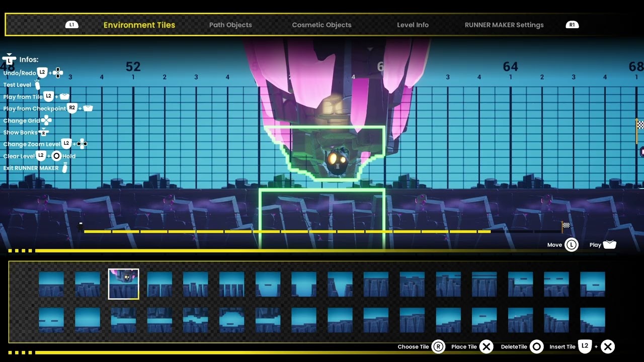The image size is (644, 362).
Task: Click the R2 icon beside Play from Checkpoint
Action: (x=72, y=108)
